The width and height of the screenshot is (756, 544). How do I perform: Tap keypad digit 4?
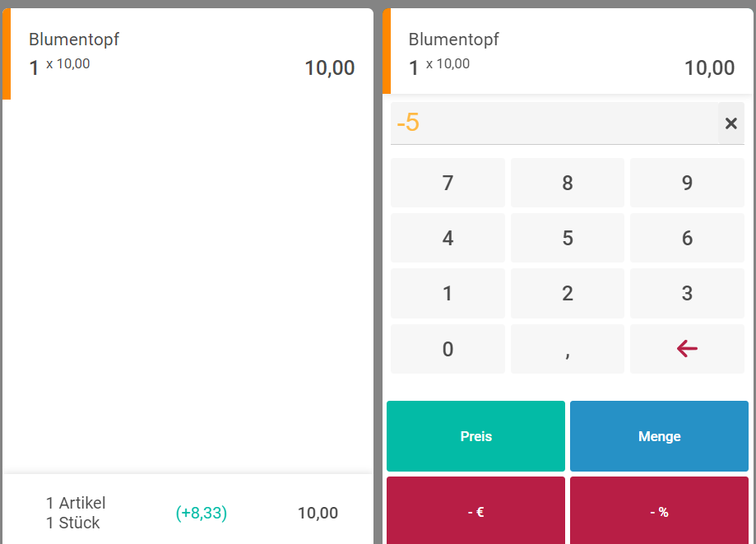(448, 239)
